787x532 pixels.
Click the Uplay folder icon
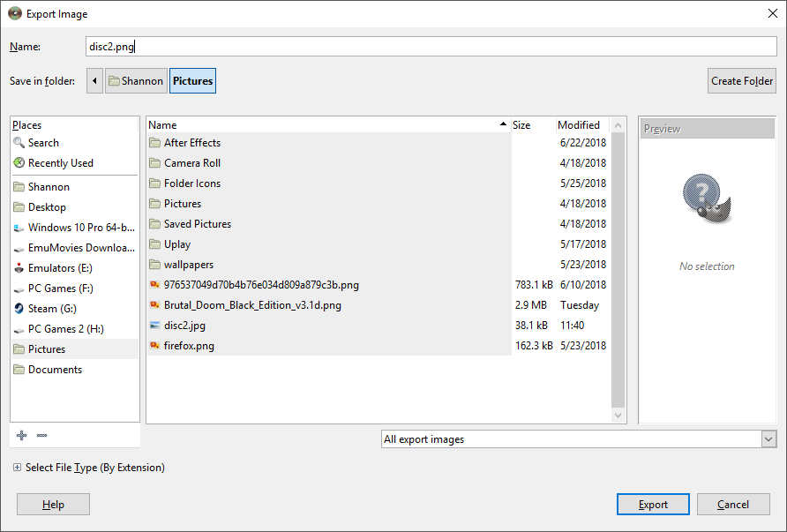154,244
